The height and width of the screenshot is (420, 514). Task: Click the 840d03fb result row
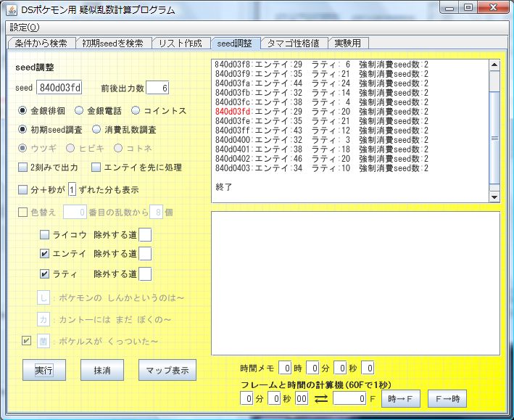[322, 93]
